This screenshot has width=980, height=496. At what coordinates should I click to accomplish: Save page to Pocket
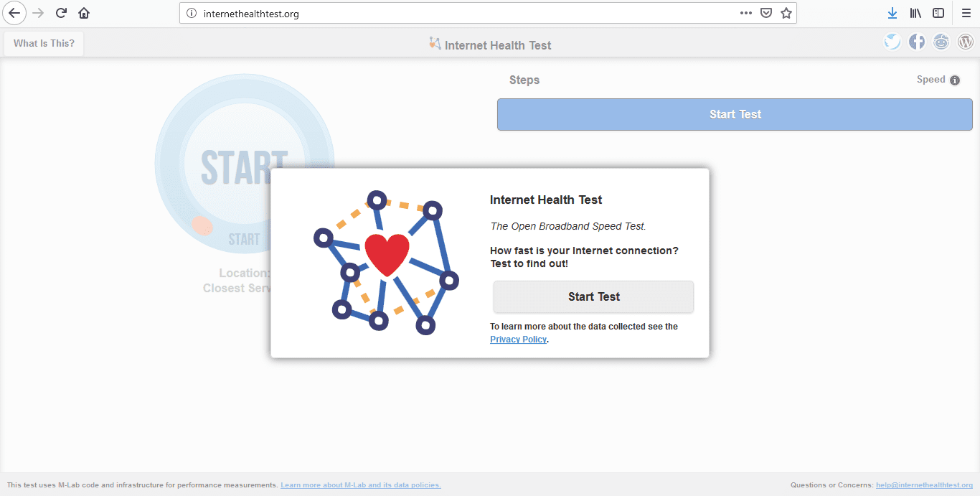point(766,13)
